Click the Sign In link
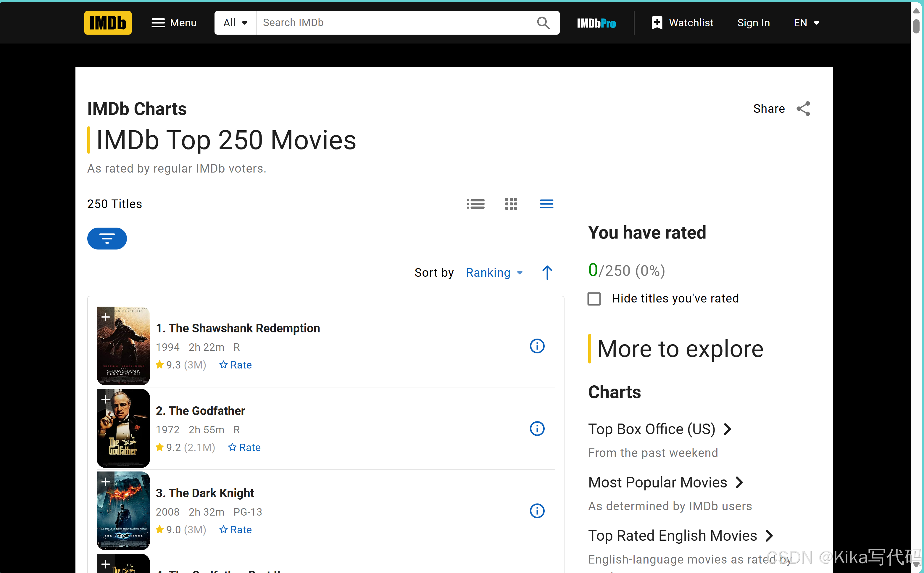 coord(753,23)
